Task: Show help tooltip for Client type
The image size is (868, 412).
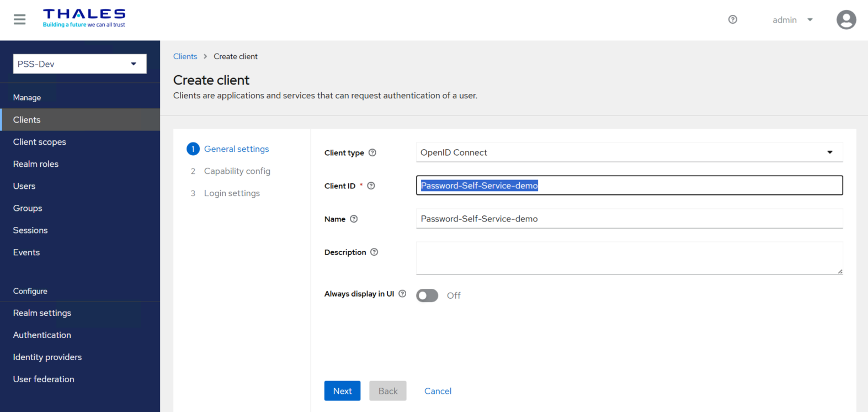Action: [372, 153]
